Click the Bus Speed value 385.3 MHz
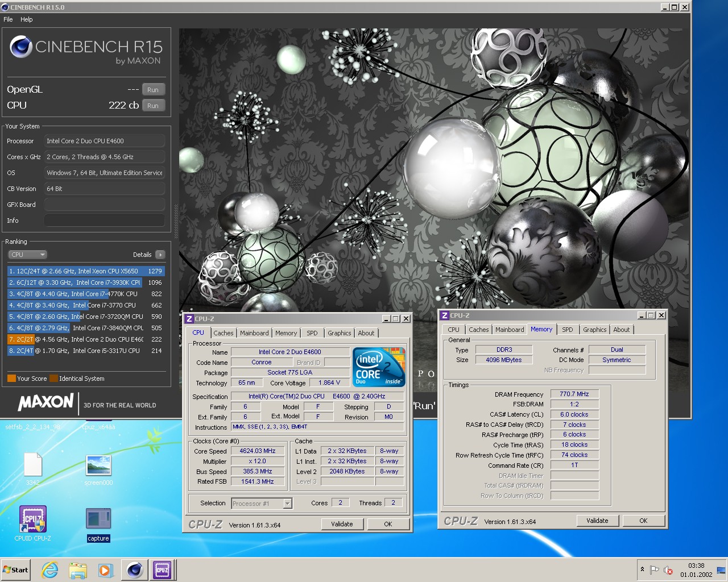Screen dimensions: 728x582 pos(257,472)
